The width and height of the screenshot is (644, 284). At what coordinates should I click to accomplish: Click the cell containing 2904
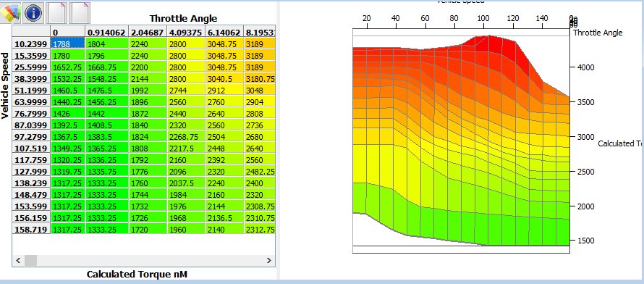pos(260,102)
